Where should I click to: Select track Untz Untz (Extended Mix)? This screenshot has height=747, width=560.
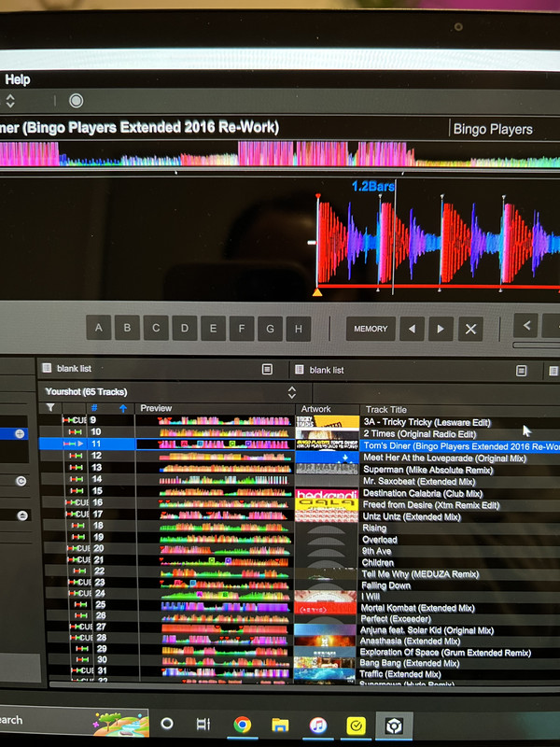(x=412, y=516)
